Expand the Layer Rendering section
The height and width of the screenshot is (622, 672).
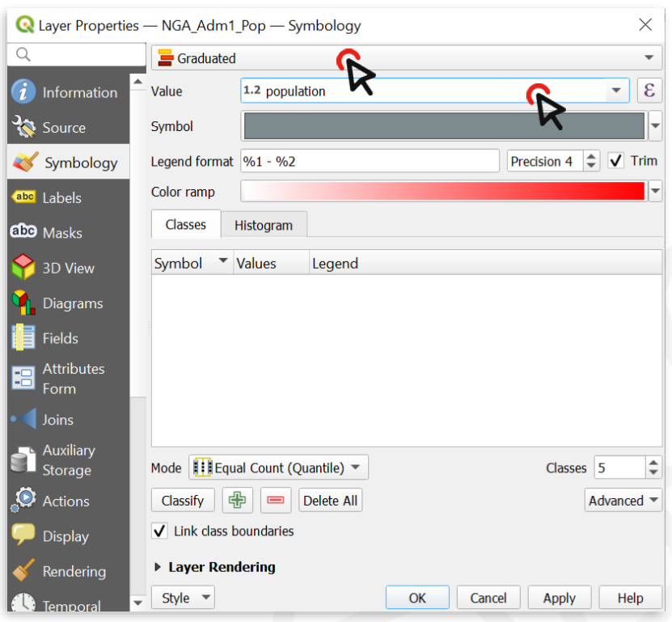point(158,567)
